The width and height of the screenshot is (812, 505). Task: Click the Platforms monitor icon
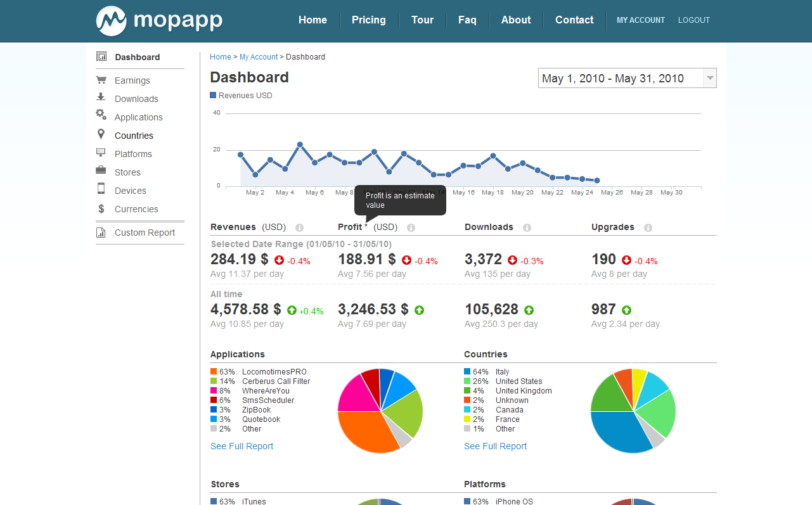click(x=101, y=153)
